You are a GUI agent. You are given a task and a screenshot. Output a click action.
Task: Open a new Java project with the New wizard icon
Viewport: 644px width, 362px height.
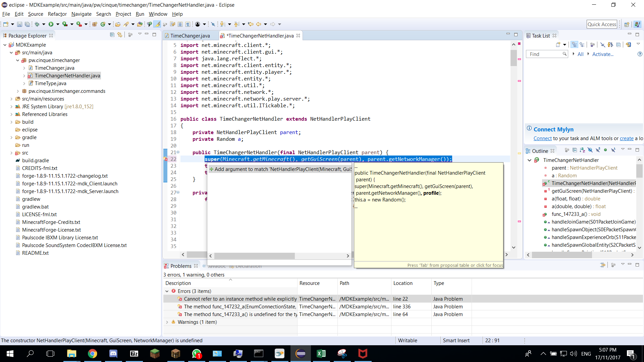point(6,24)
